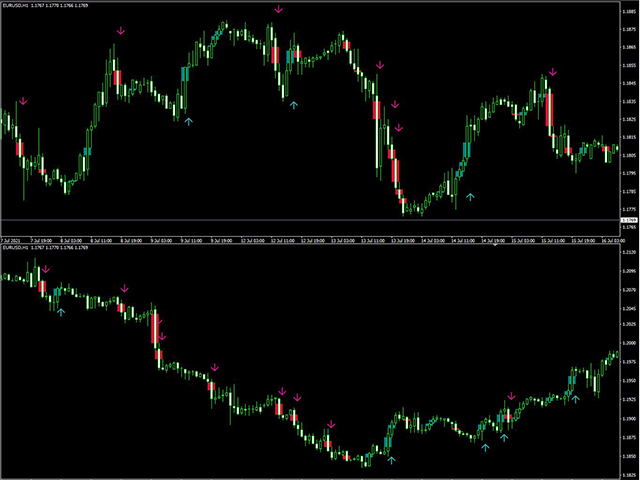Viewport: 640px width, 480px height.
Task: Click the 14 Jul 03:00 time label
Action: click(x=432, y=241)
